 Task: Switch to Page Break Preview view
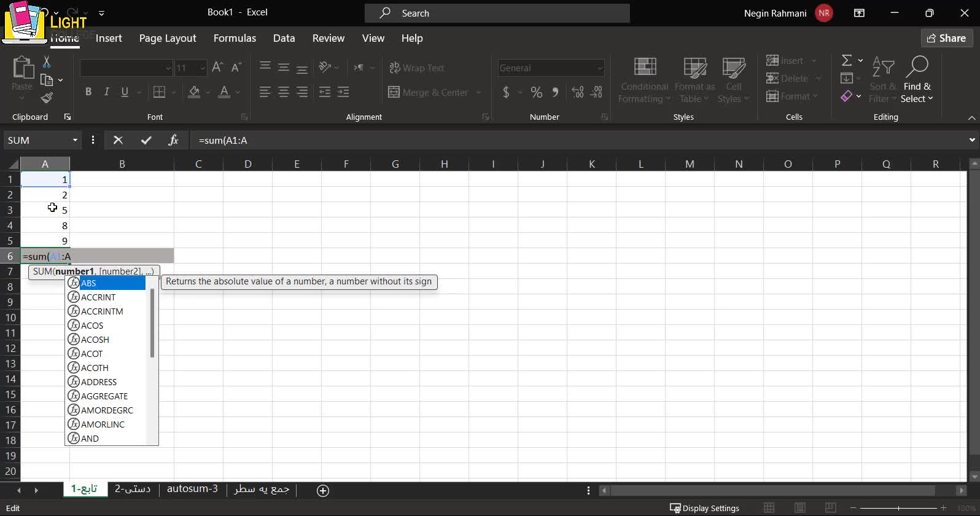tap(830, 508)
